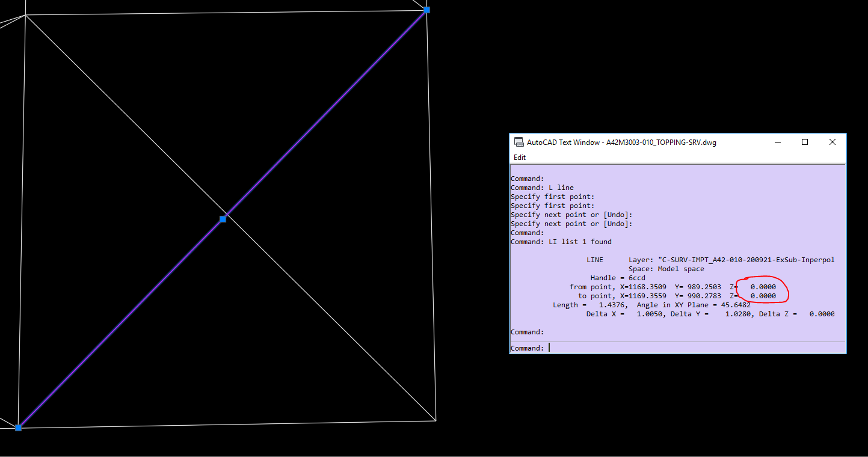The image size is (868, 457).
Task: Click the AutoCAD Text Window title bar icon
Action: pyautogui.click(x=518, y=143)
